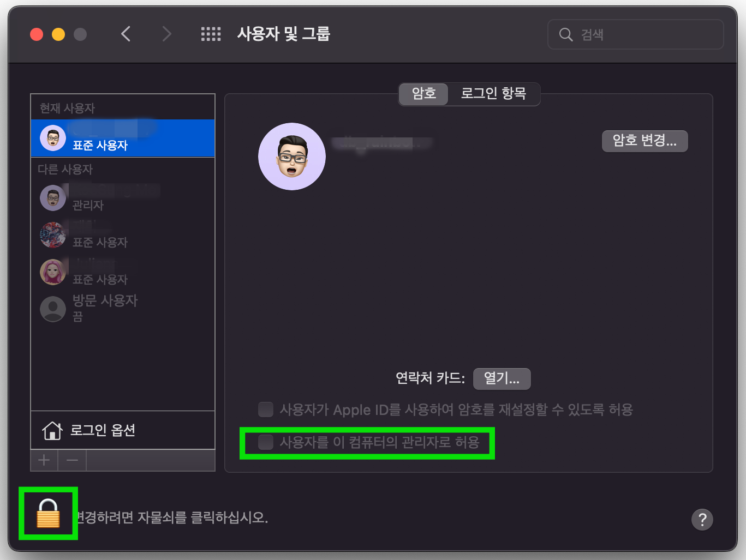746x560 pixels.
Task: Click the 열기... contacts card button
Action: click(x=502, y=378)
